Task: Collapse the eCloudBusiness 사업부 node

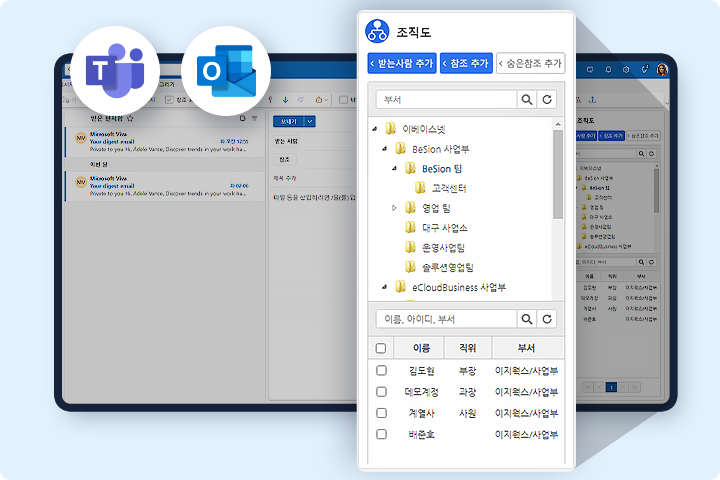Action: point(385,287)
